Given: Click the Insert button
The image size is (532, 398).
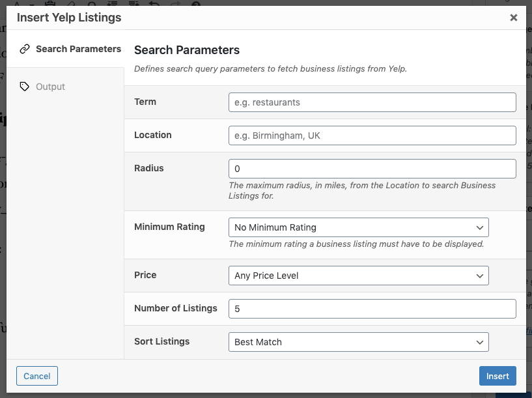Looking at the screenshot, I should point(497,376).
